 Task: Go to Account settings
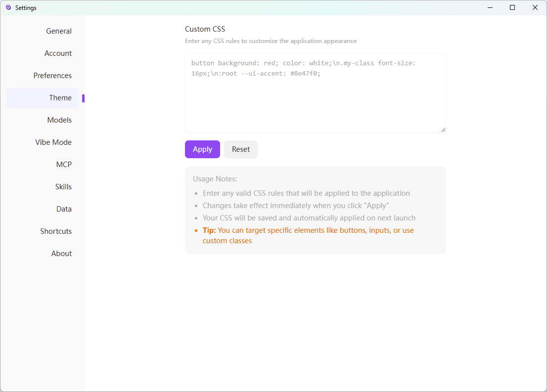(58, 53)
